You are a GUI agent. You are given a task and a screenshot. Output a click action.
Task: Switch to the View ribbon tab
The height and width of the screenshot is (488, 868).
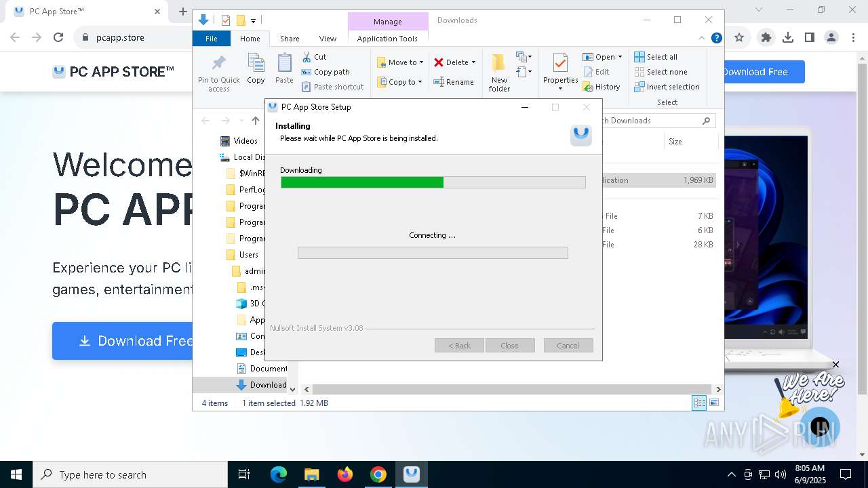pos(328,39)
